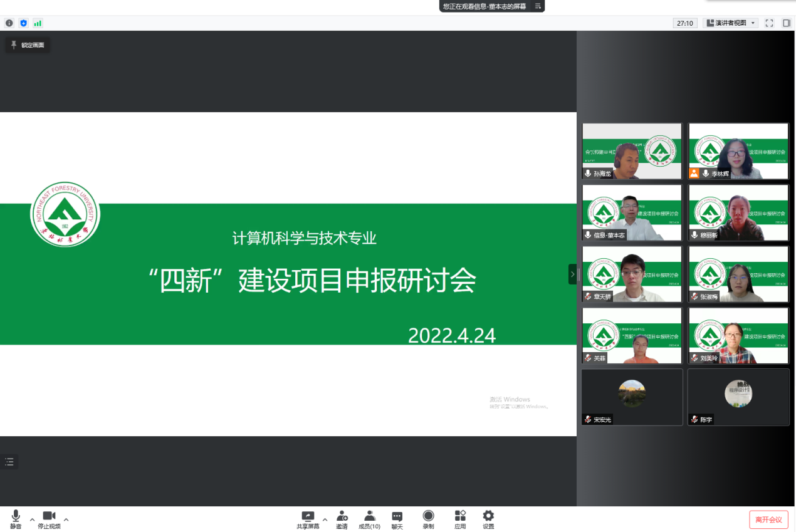Toggle the side panel layout icon
The height and width of the screenshot is (532, 796).
[786, 23]
